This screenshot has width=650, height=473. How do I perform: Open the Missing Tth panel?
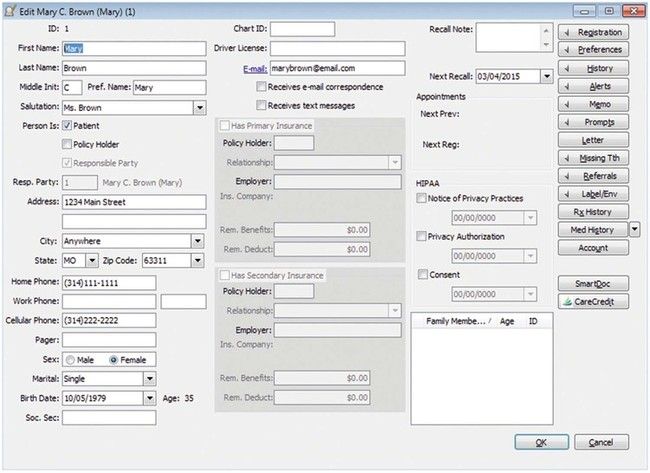click(x=592, y=158)
